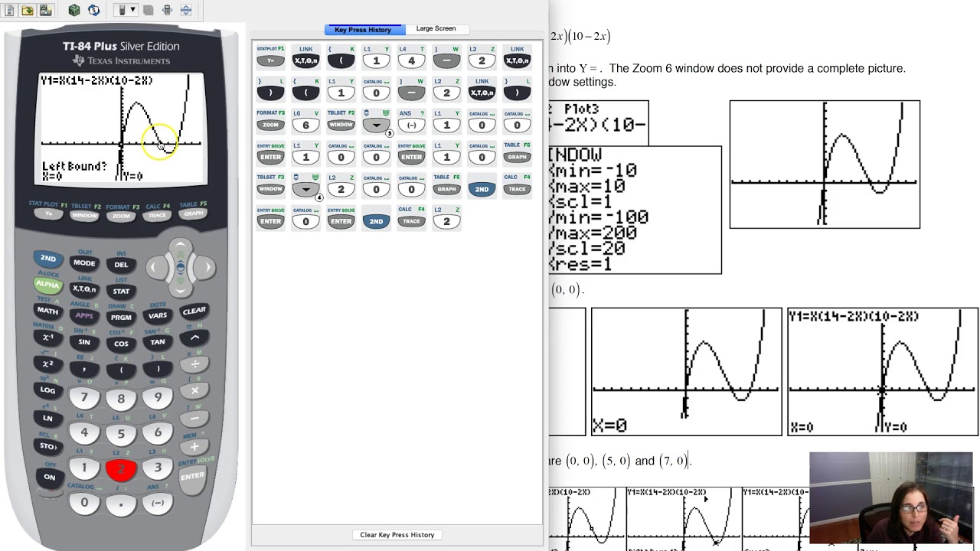
Task: Tap the CLEAR key on calculator
Action: pyautogui.click(x=194, y=311)
